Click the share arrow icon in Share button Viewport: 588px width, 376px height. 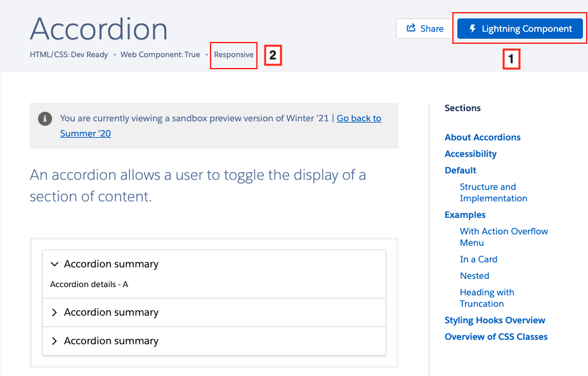pos(411,28)
